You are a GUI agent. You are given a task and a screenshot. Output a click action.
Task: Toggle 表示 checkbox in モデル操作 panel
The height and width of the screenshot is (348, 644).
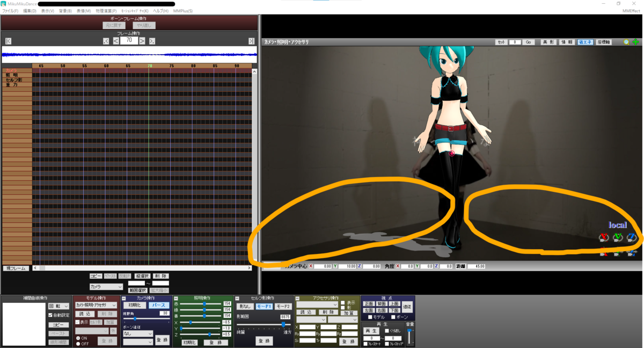(77, 322)
